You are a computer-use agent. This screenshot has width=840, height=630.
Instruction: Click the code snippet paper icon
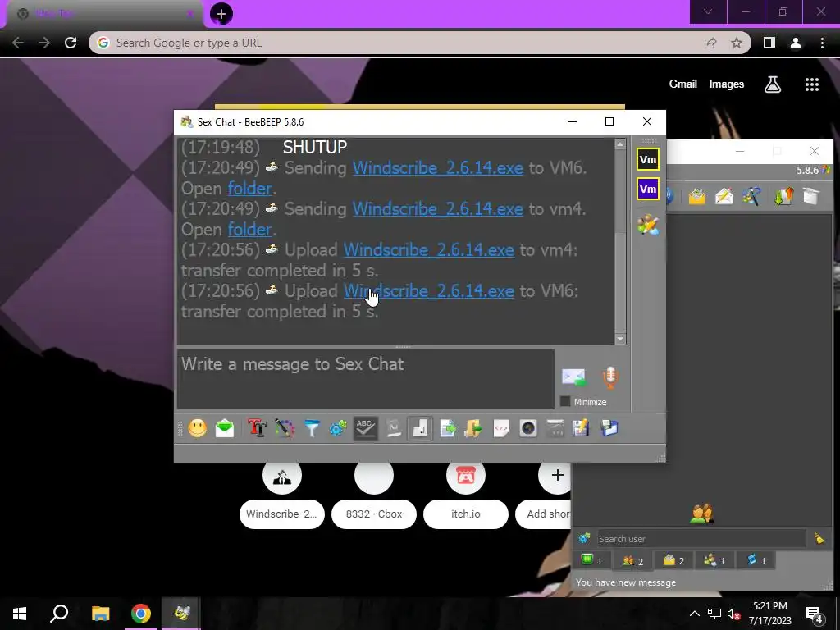[501, 428]
